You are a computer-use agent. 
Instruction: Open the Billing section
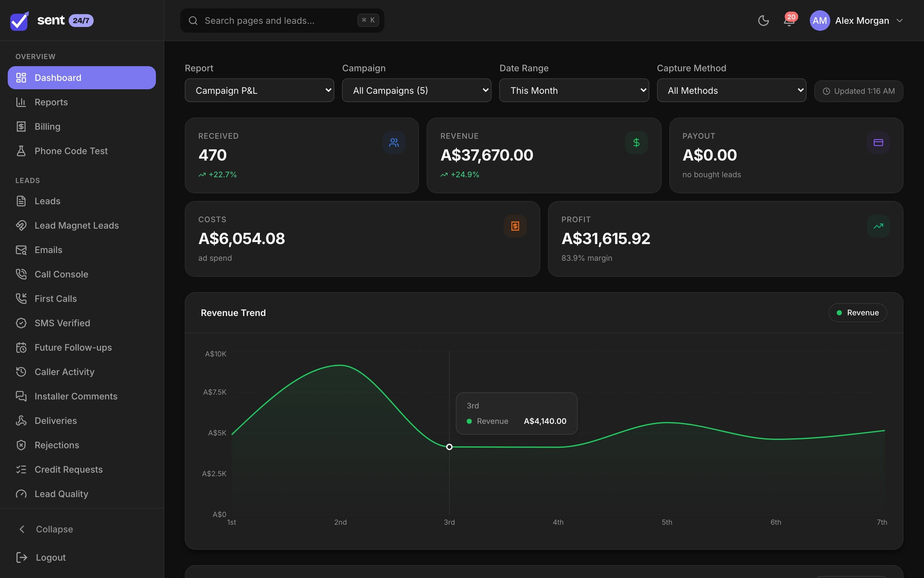click(x=82, y=127)
